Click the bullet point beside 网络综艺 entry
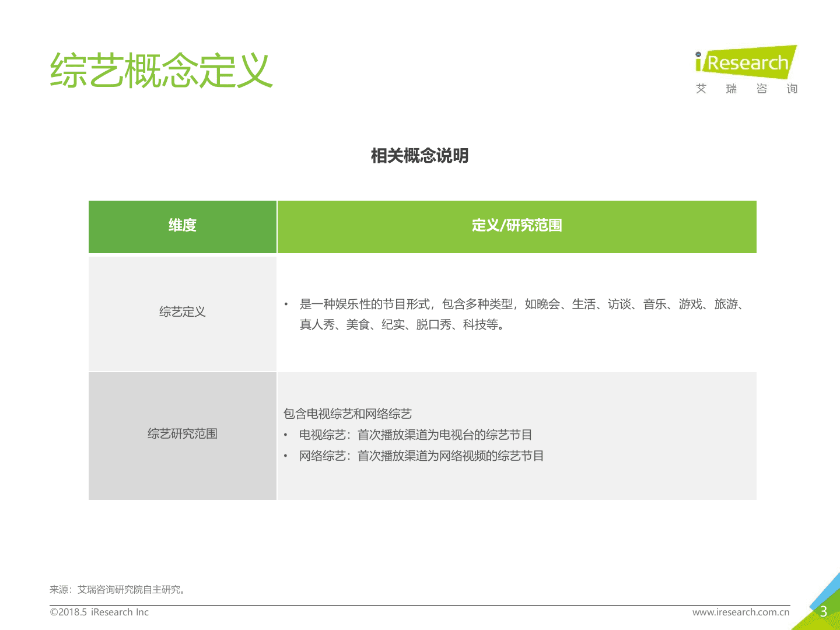 (x=286, y=456)
